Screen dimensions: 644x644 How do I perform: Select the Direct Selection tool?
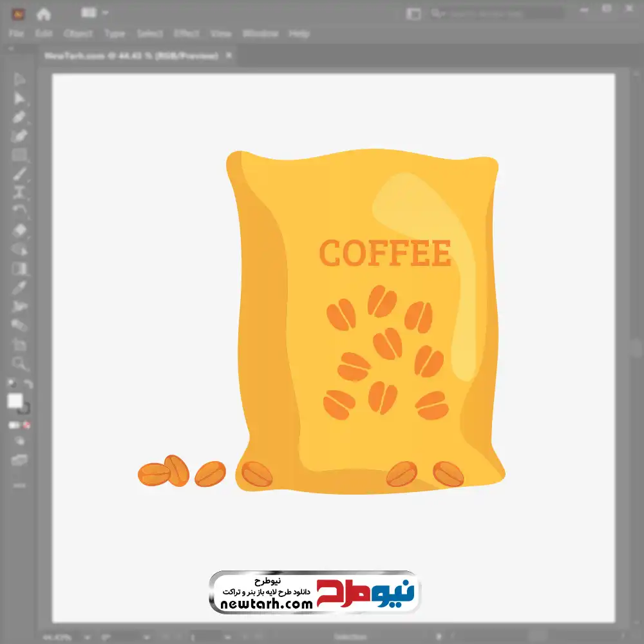pos(19,99)
